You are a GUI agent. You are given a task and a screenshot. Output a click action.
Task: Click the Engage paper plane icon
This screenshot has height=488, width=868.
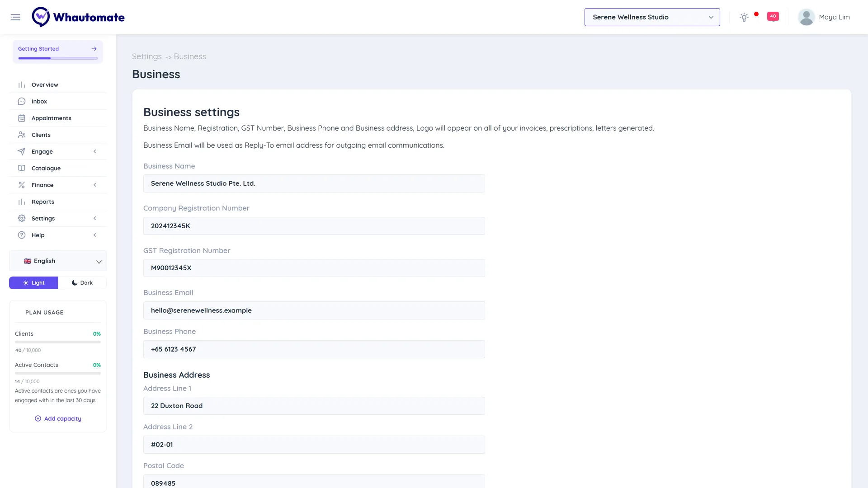click(22, 152)
